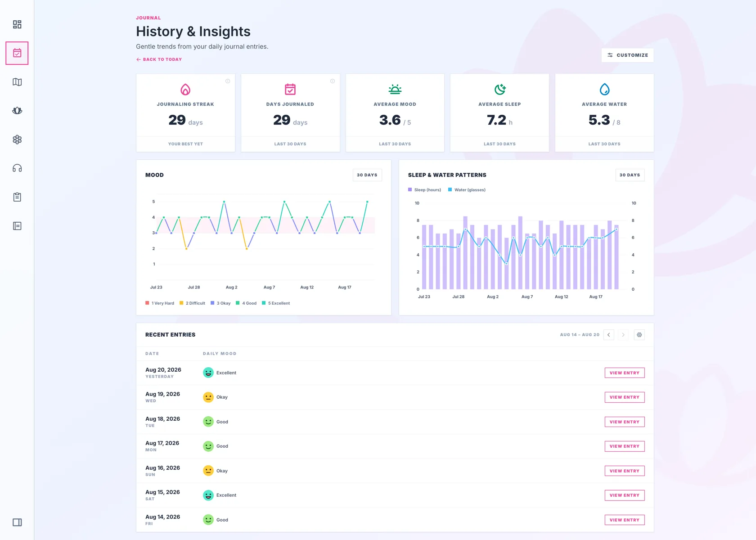Open the lotus meditation sidebar icon
The width and height of the screenshot is (756, 540).
[17, 111]
